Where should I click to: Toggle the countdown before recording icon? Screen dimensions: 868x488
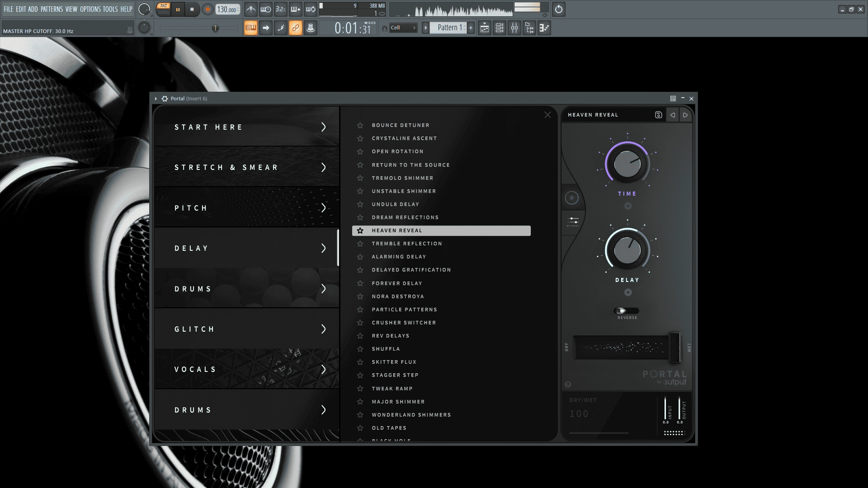click(281, 9)
